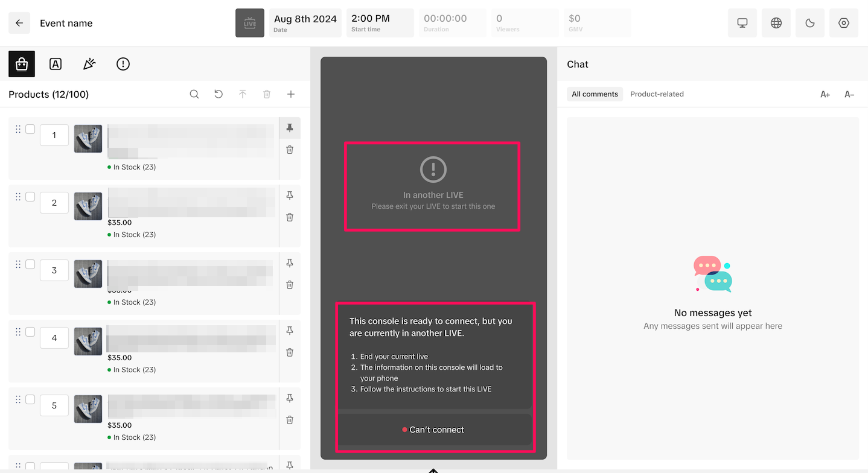
Task: Expand panel using bottom arrow below preview
Action: (x=433, y=469)
